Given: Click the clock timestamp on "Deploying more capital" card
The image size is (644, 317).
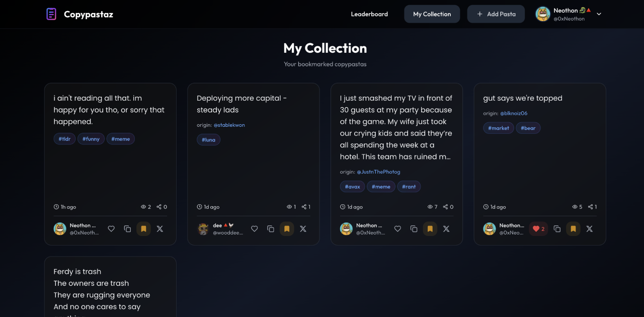Looking at the screenshot, I should pos(199,207).
